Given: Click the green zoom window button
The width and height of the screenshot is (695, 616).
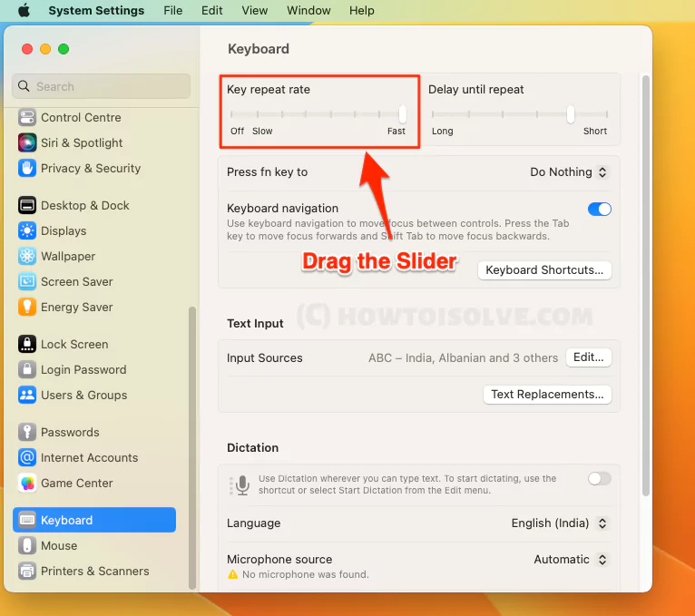Looking at the screenshot, I should coord(64,49).
